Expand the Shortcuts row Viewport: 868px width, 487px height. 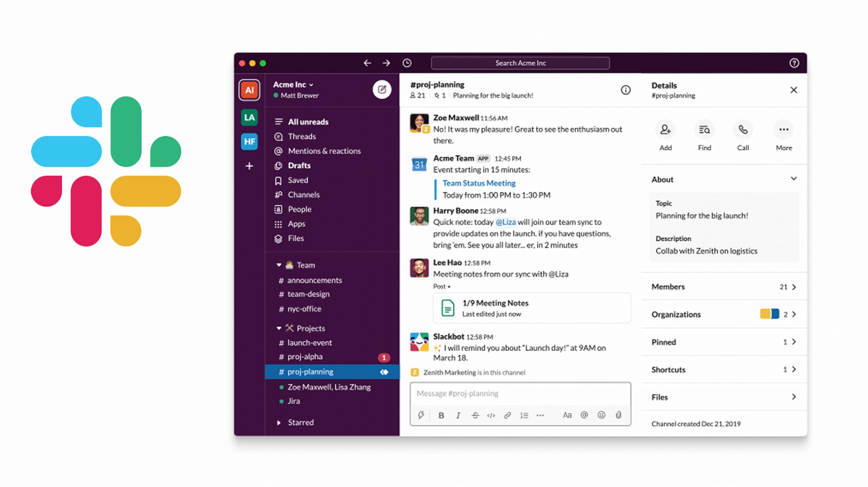724,369
